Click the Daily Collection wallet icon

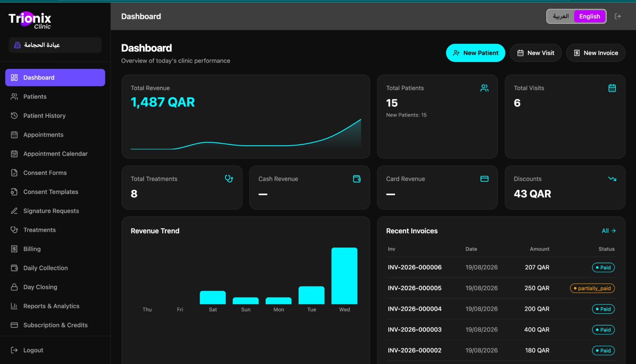(x=14, y=268)
